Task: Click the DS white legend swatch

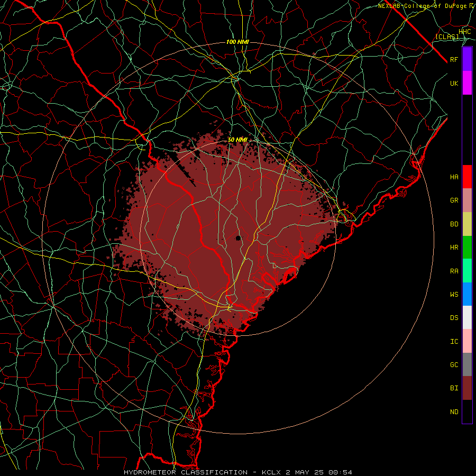Action: (x=467, y=317)
